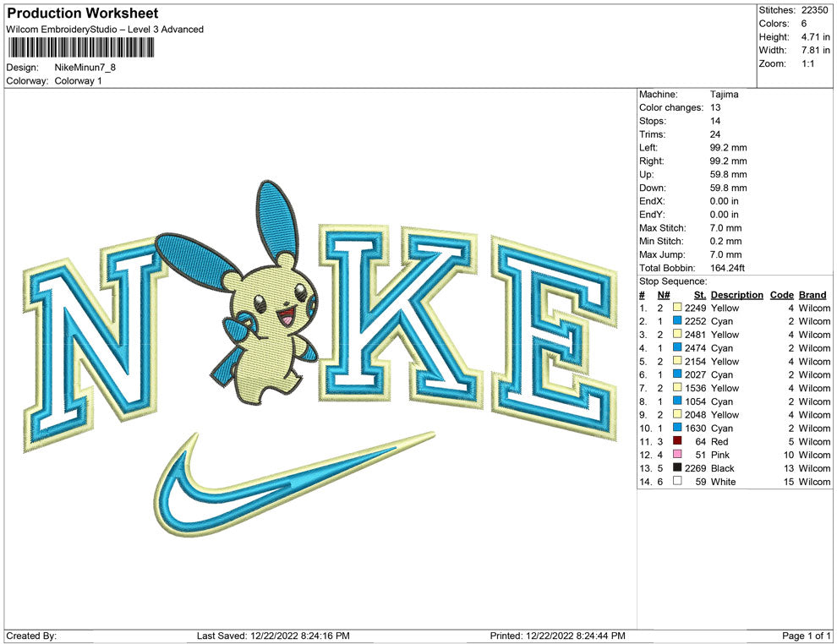Click the Total Bobbin value 164.24ft

point(727,268)
